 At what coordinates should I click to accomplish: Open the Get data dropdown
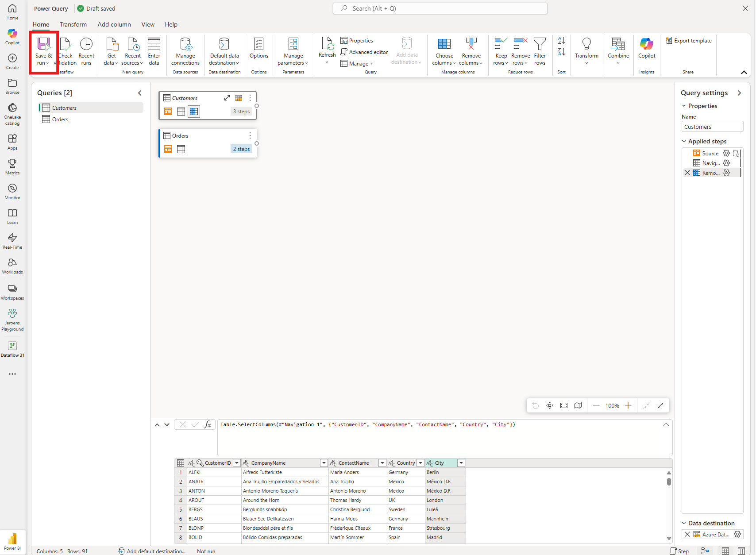pos(112,52)
